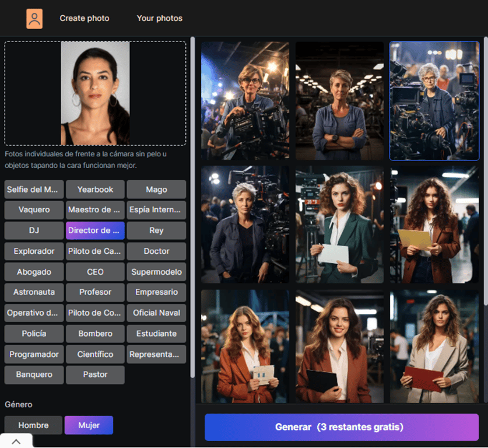Click the left panel vertical scrollbar
The image size is (488, 448).
[x=192, y=207]
